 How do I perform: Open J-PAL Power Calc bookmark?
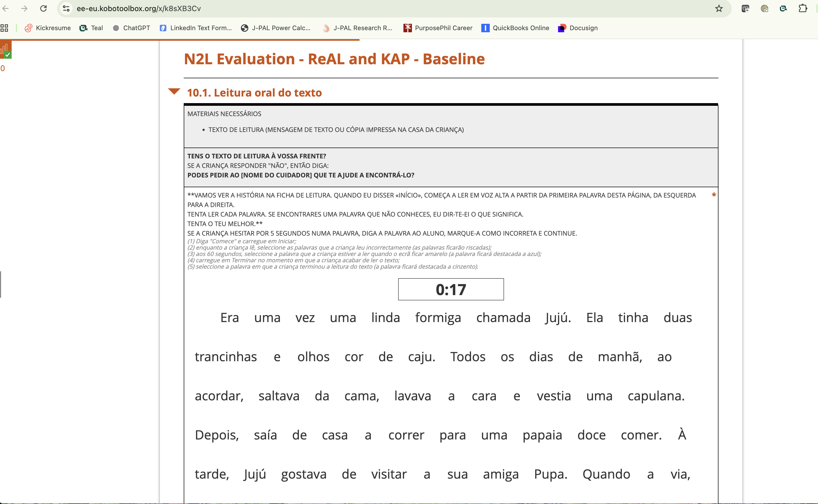tap(276, 28)
